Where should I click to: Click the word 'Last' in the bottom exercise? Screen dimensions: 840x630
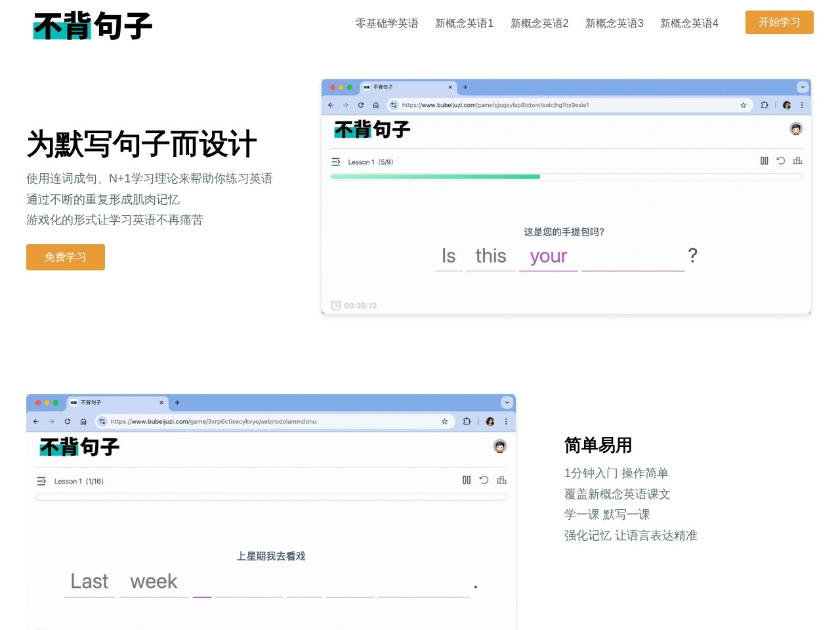(x=89, y=581)
